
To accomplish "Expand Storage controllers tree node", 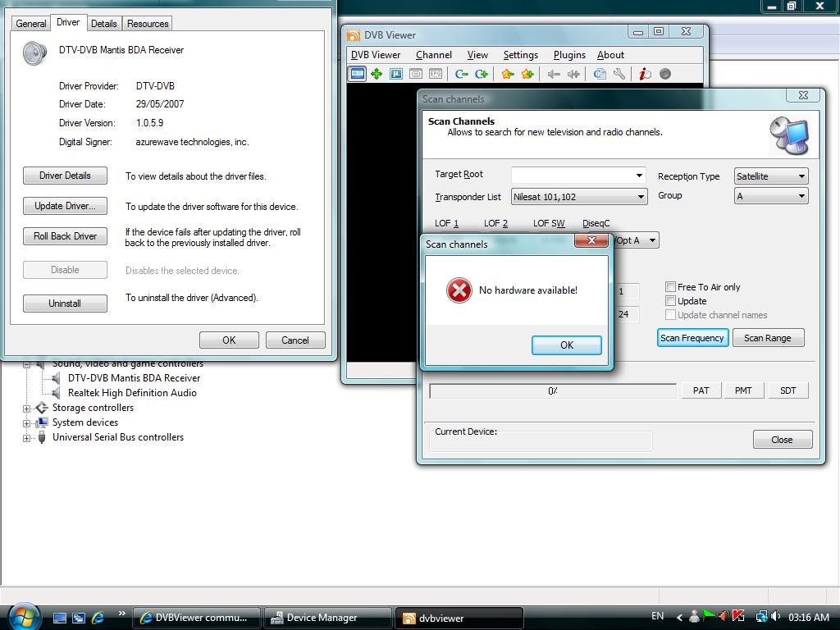I will [x=26, y=409].
